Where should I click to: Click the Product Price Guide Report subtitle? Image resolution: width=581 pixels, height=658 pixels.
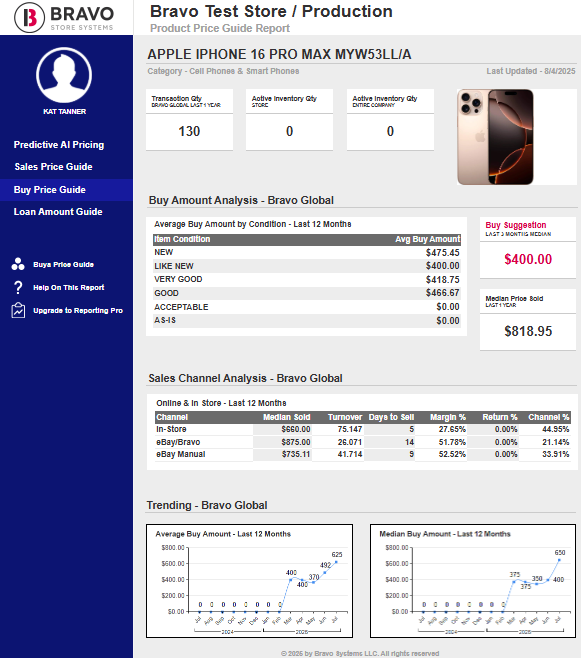click(x=220, y=28)
